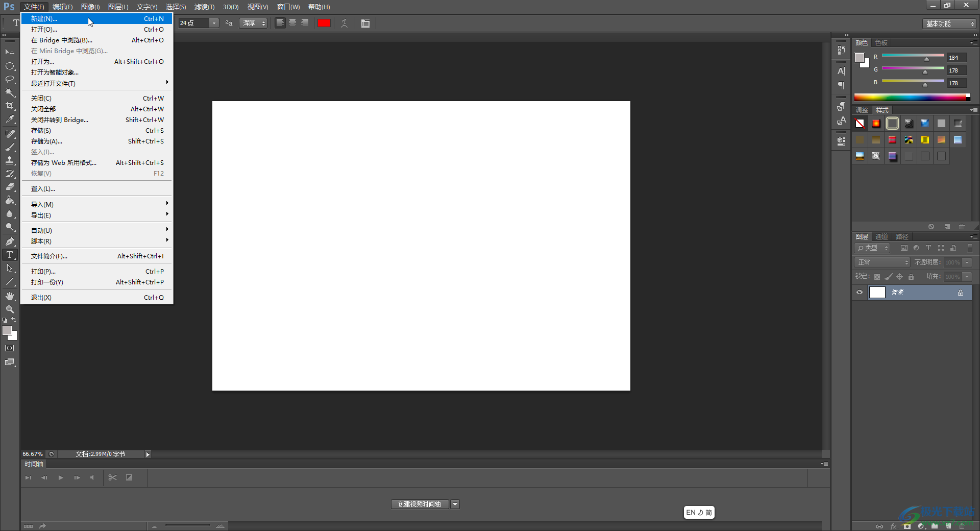Image resolution: width=980 pixels, height=531 pixels.
Task: Select the Brush tool
Action: click(x=10, y=147)
